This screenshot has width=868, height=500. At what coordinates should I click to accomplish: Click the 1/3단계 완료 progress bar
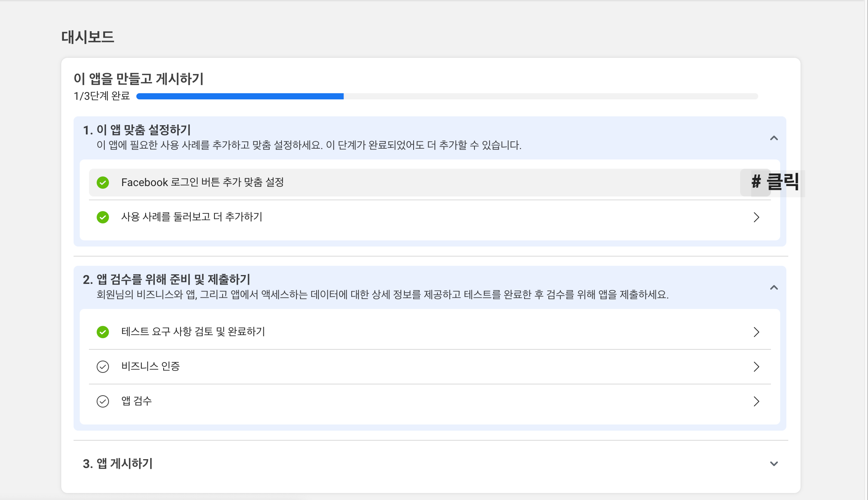coord(447,96)
